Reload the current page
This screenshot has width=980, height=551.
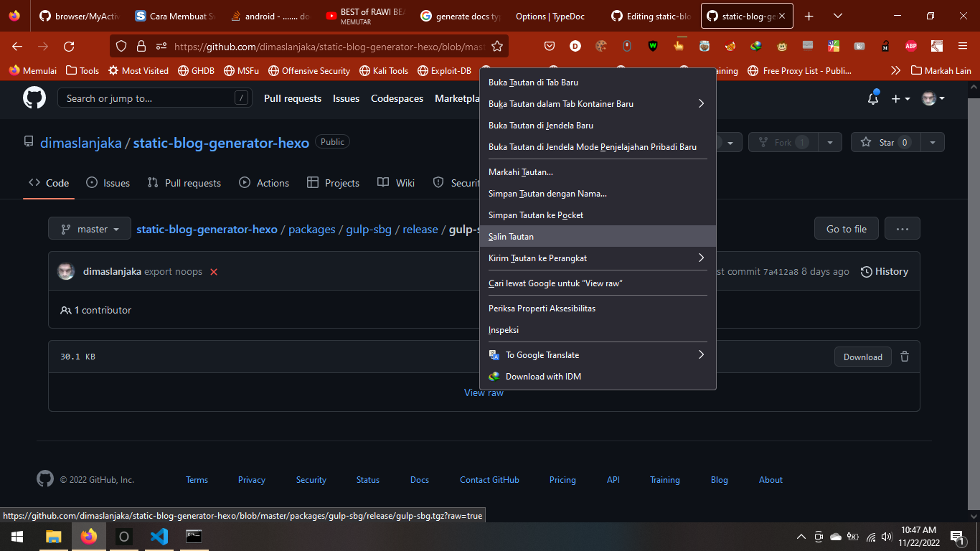(69, 46)
